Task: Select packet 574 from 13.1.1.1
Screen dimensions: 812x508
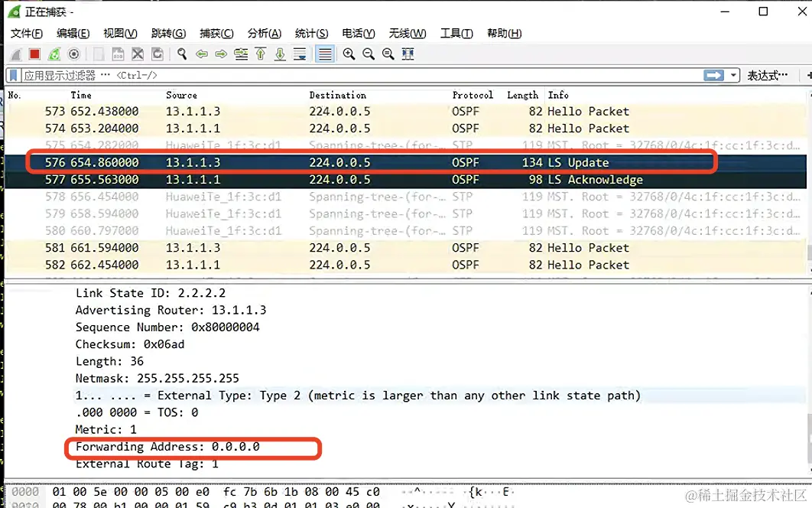Action: (405, 129)
